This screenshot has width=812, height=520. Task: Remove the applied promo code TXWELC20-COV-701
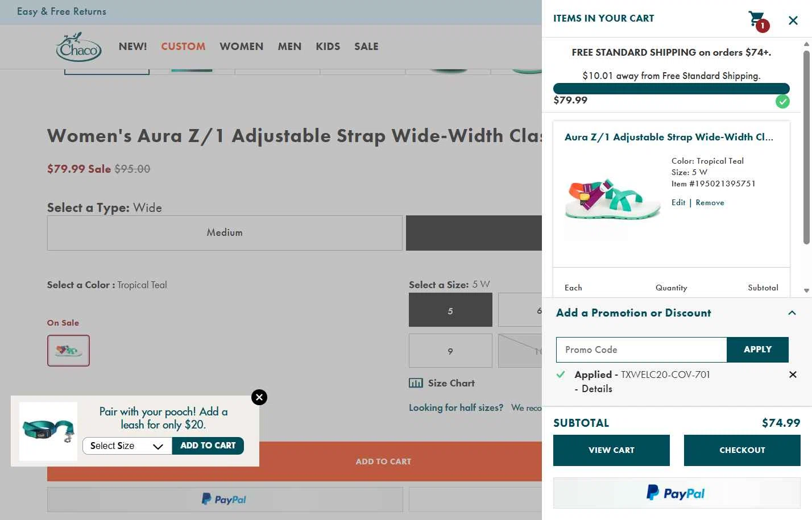[793, 375]
